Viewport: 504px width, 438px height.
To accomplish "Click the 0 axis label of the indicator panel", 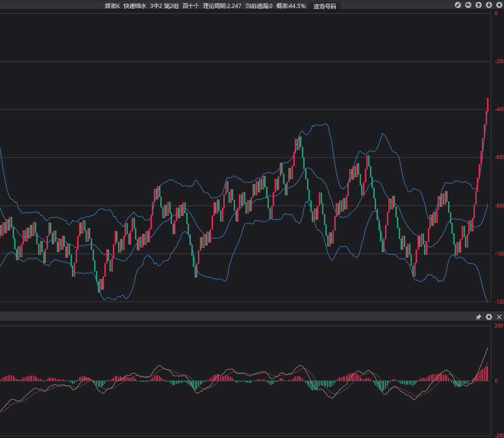I will click(496, 381).
